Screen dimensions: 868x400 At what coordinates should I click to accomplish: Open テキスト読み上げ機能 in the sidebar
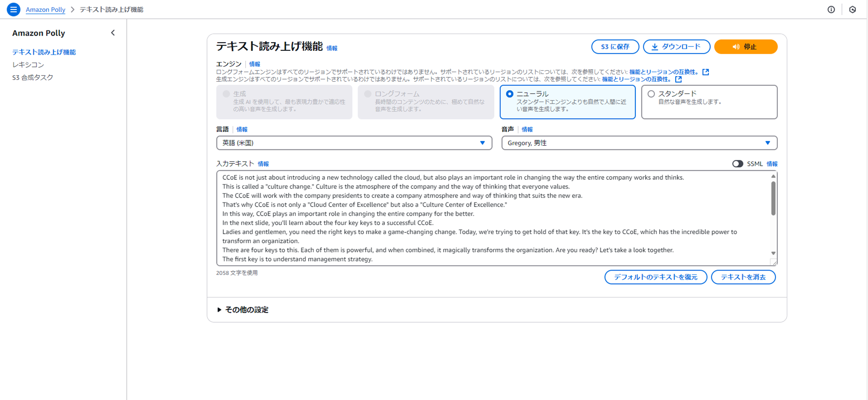click(x=44, y=52)
